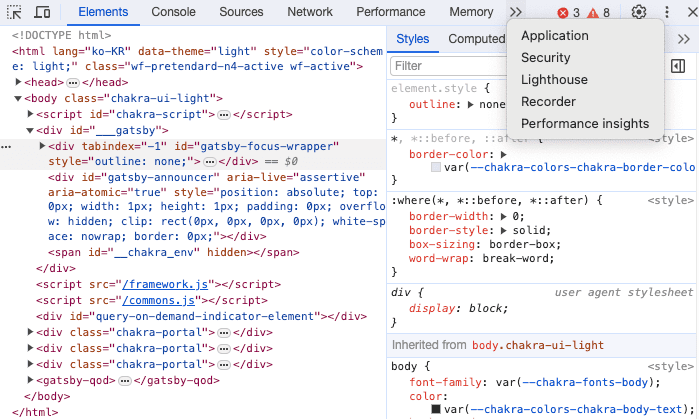Show more Styles pane tabs chevron
699x419 pixels.
683,39
